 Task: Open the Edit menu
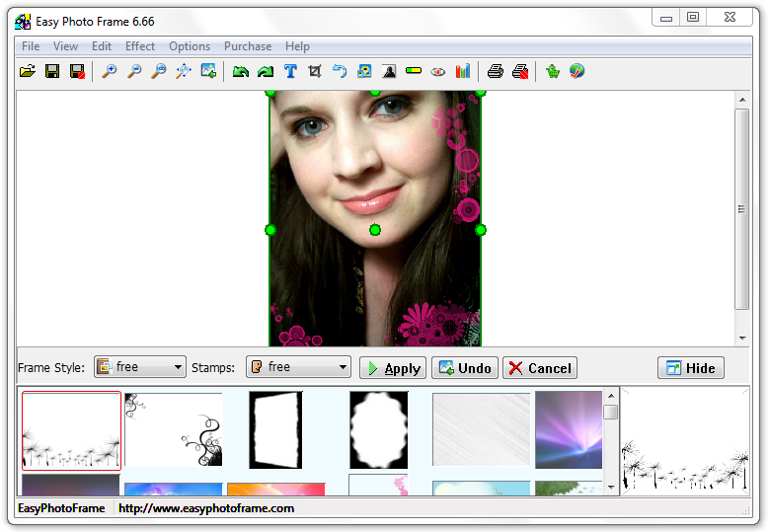[x=102, y=46]
